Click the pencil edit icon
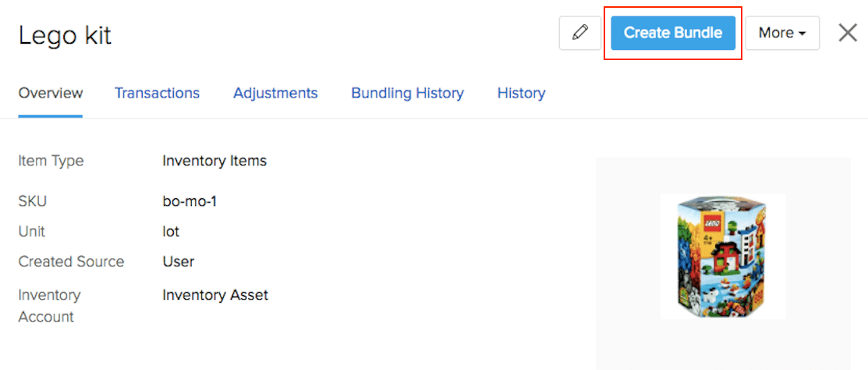 click(x=580, y=34)
